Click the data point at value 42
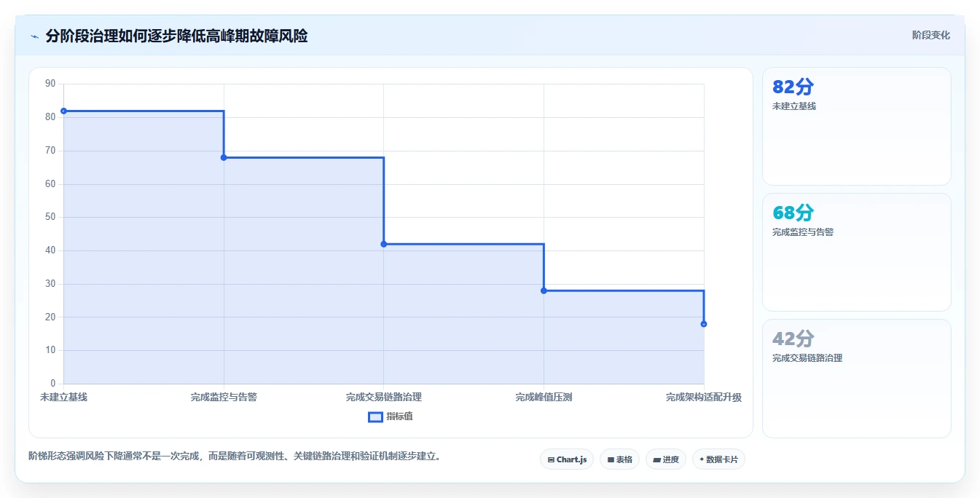 [384, 244]
